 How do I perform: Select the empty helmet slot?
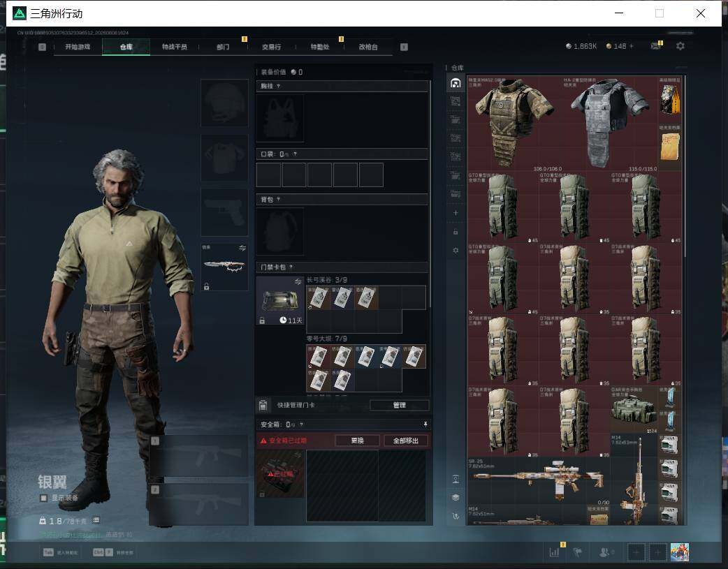[224, 103]
